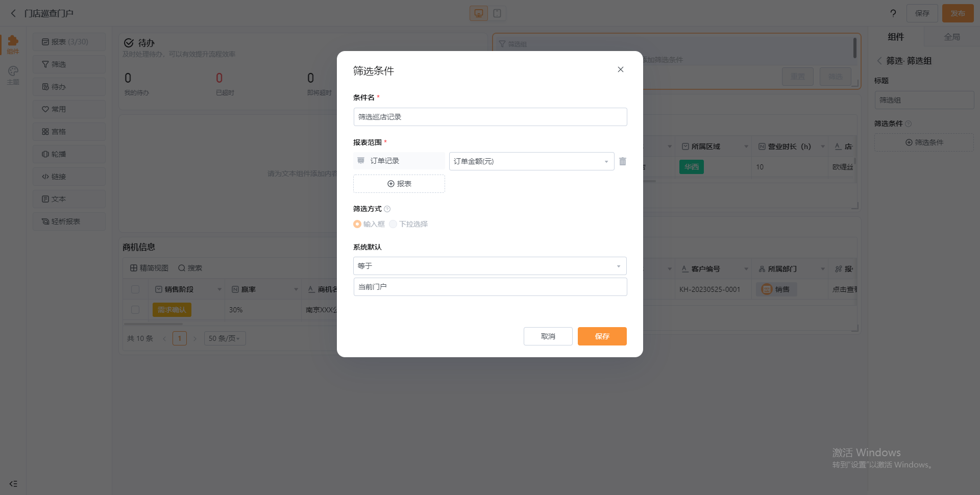Save the filter condition
980x495 pixels.
602,336
